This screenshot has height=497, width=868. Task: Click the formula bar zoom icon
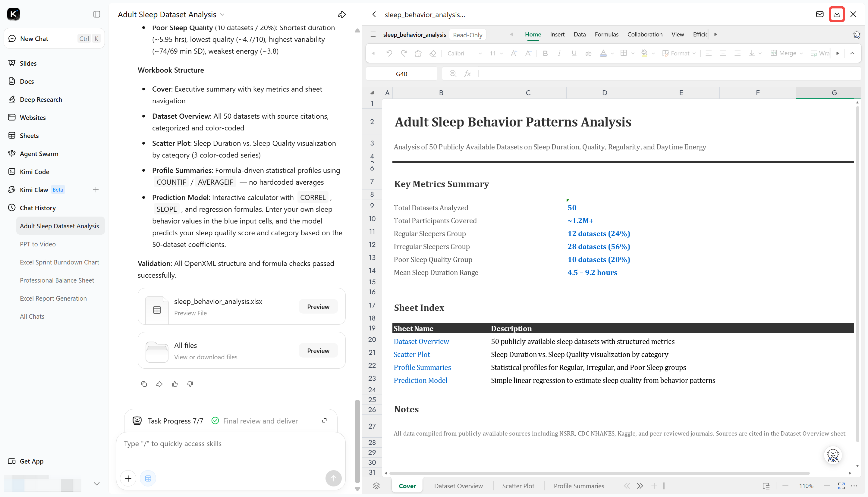pyautogui.click(x=453, y=73)
